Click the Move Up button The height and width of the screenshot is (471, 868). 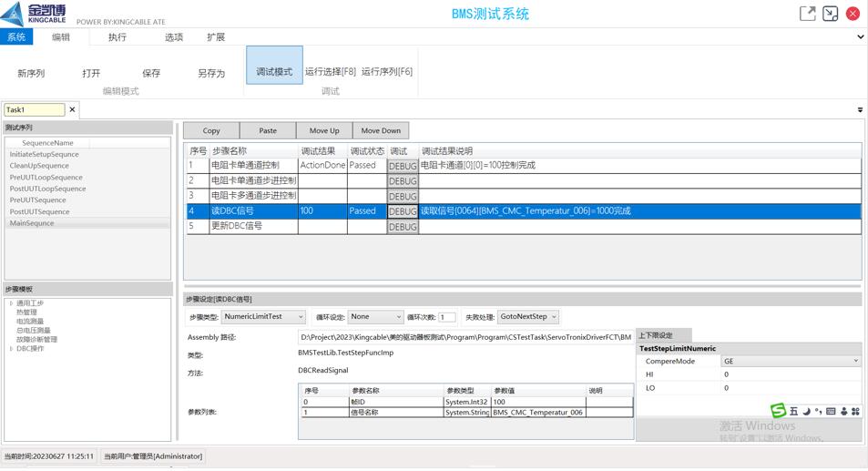click(323, 130)
